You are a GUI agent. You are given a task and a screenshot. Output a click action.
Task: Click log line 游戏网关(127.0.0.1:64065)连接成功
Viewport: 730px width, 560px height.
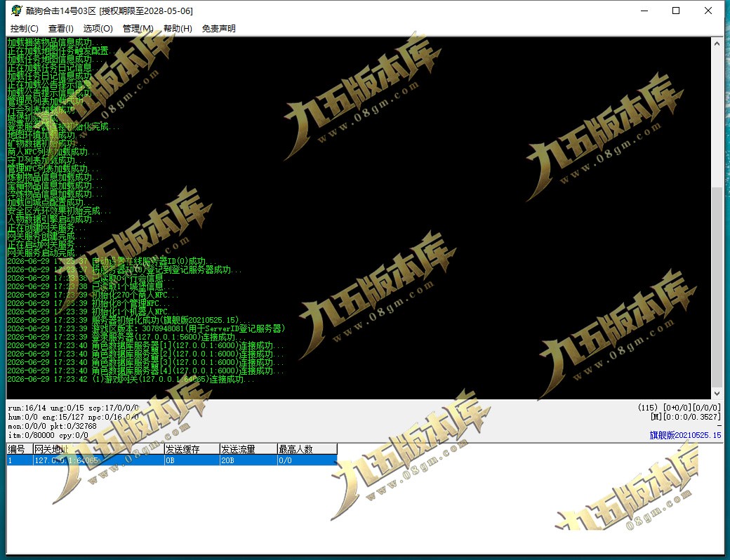131,380
